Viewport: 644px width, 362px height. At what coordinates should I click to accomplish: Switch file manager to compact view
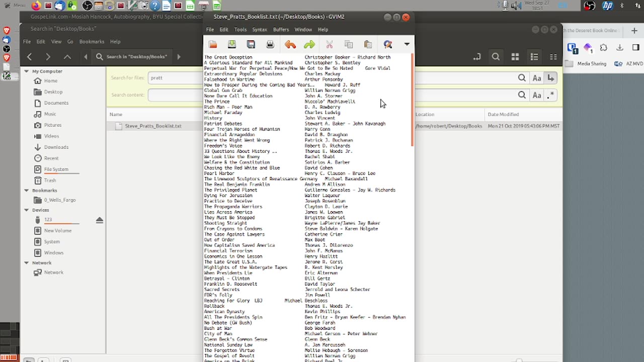tap(553, 57)
